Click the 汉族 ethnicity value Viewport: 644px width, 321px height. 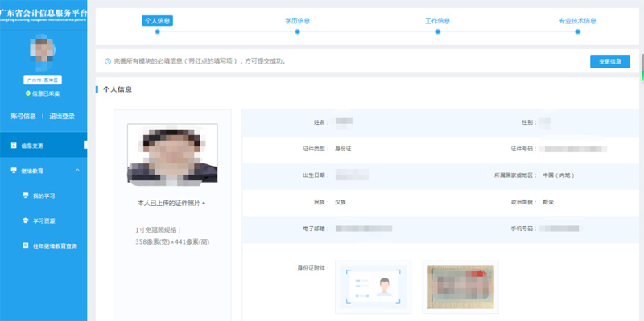(341, 202)
